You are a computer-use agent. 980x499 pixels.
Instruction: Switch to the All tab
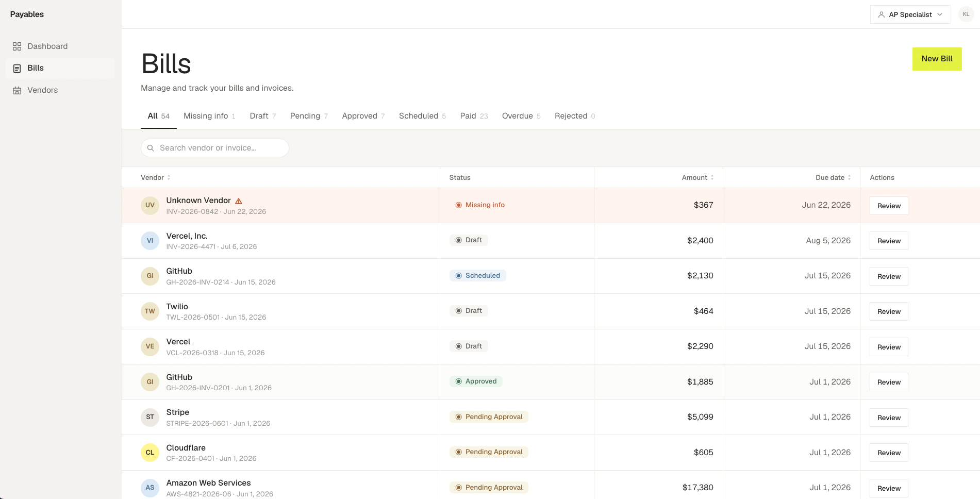(x=159, y=116)
